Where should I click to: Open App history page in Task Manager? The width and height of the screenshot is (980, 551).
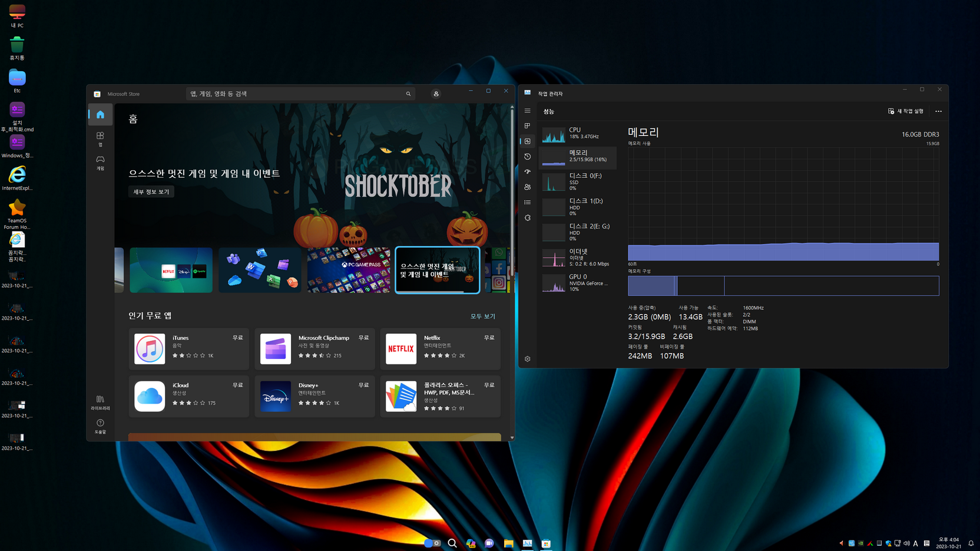point(528,157)
